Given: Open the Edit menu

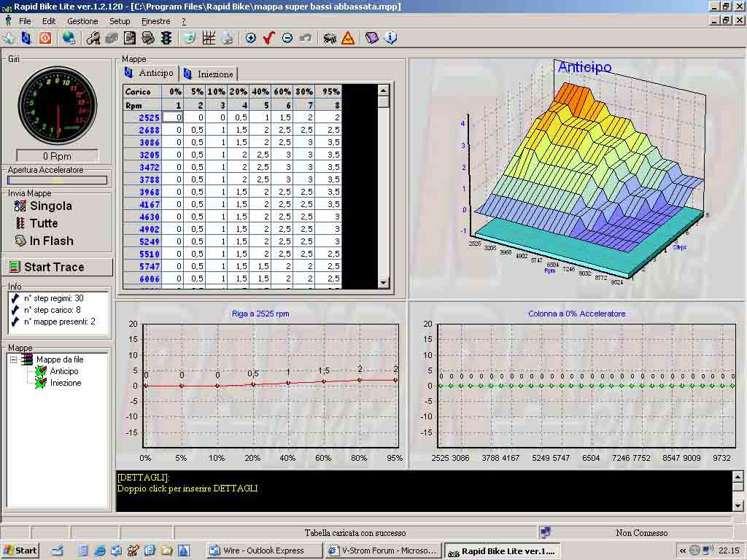Looking at the screenshot, I should pyautogui.click(x=49, y=21).
